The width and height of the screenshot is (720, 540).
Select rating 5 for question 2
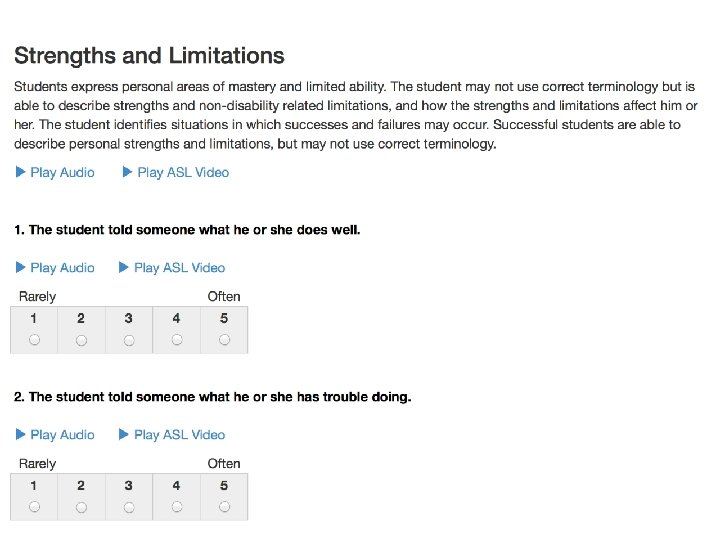[x=224, y=507]
